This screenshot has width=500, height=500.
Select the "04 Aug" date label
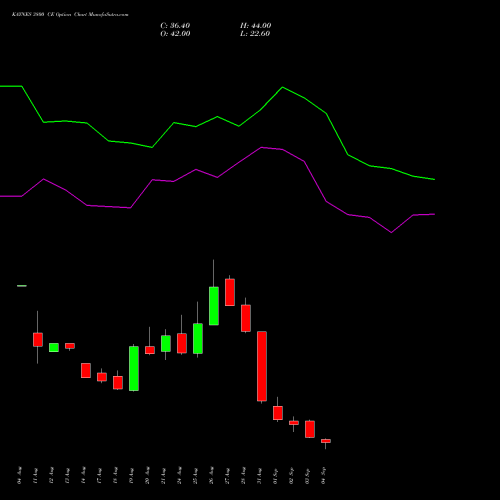19,475
